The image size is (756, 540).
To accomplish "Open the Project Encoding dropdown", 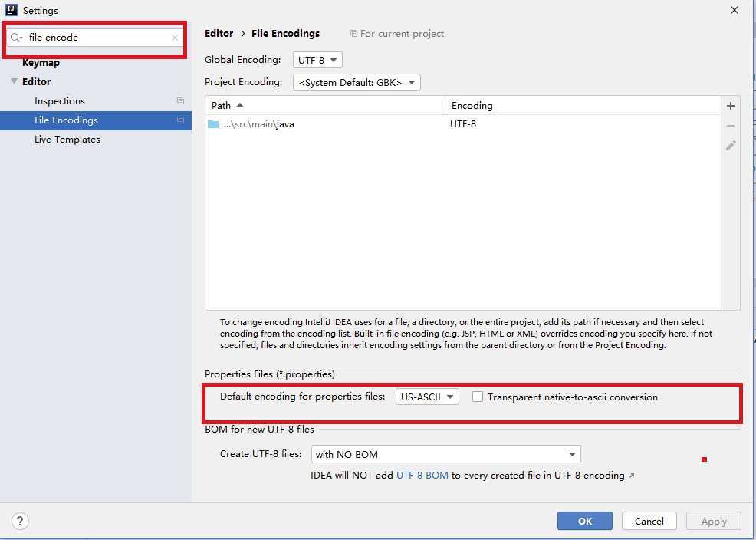I will point(357,82).
